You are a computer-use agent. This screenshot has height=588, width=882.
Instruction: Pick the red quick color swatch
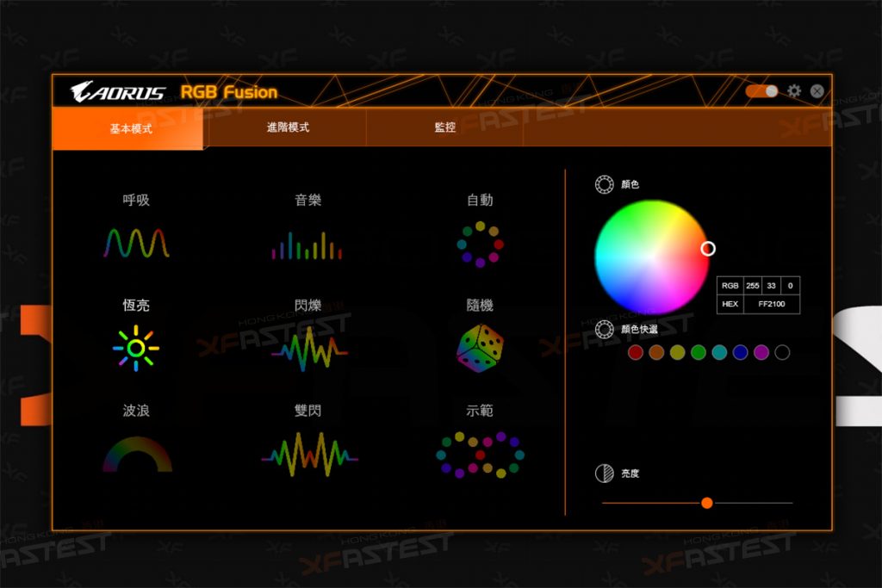click(636, 352)
